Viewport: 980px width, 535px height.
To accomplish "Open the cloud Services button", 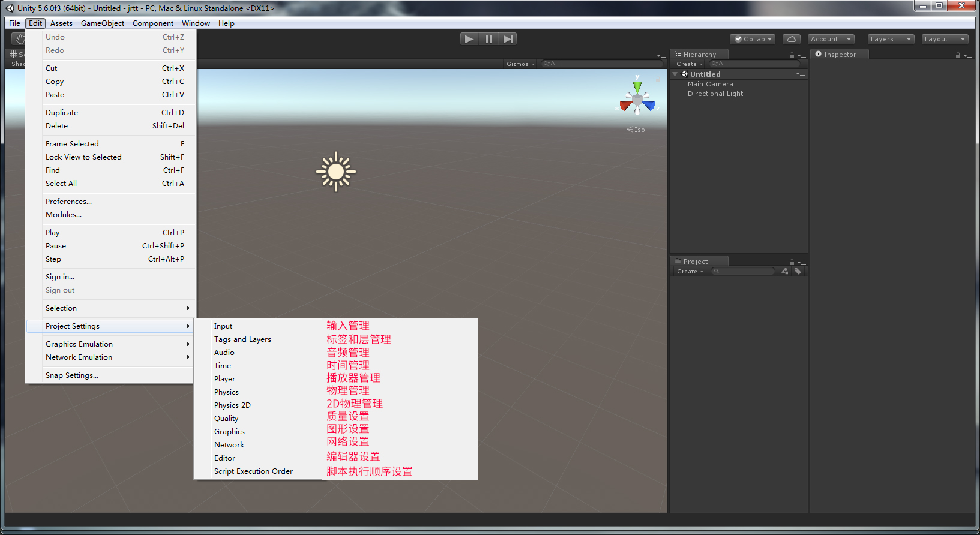I will [792, 39].
